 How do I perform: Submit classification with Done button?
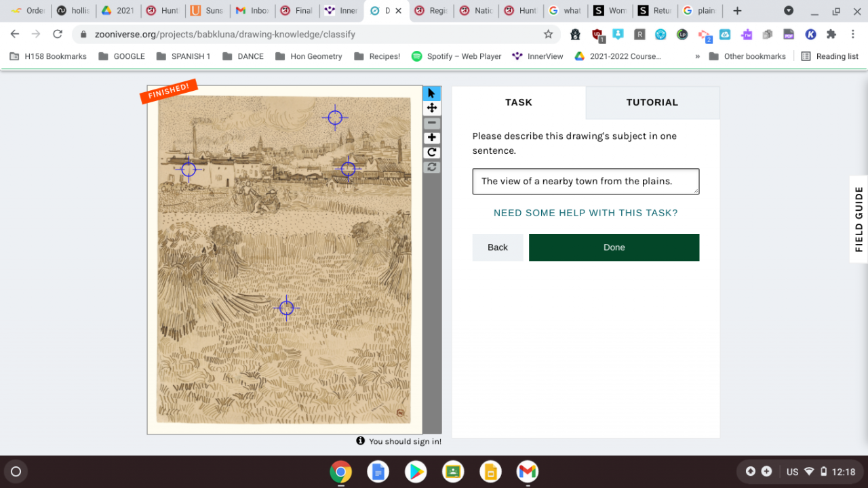[x=614, y=247]
